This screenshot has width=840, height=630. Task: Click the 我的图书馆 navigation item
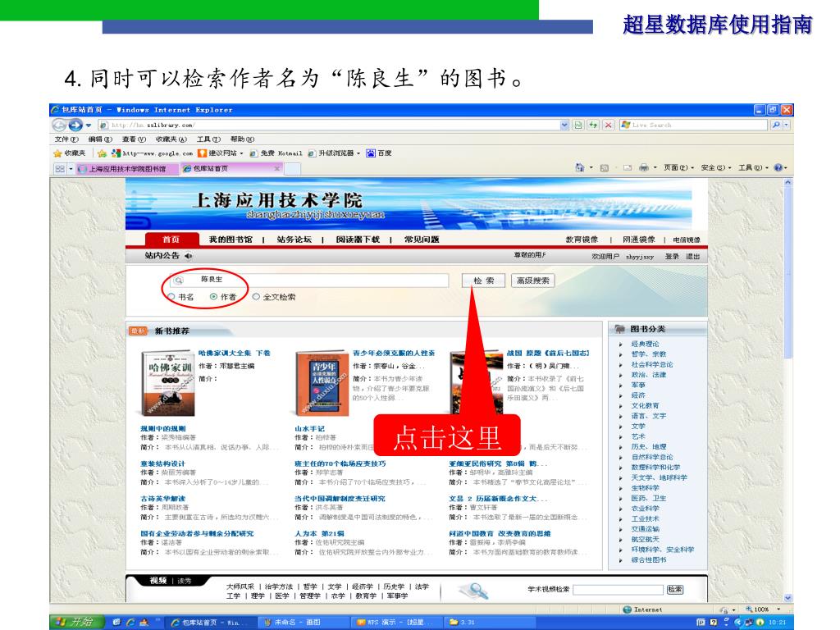231,240
